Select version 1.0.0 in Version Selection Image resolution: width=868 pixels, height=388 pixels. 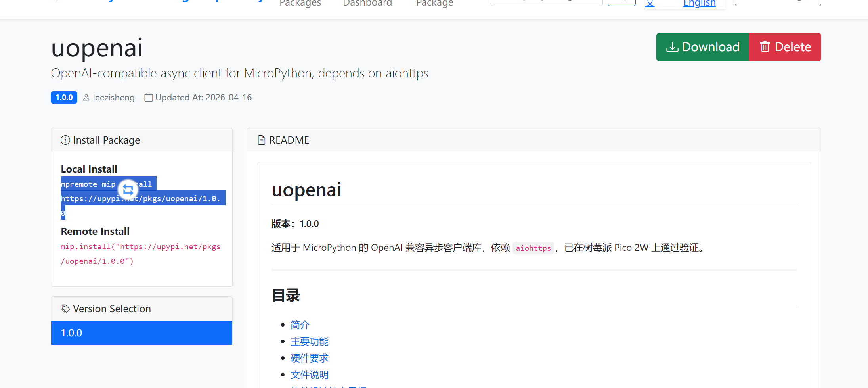coord(141,333)
